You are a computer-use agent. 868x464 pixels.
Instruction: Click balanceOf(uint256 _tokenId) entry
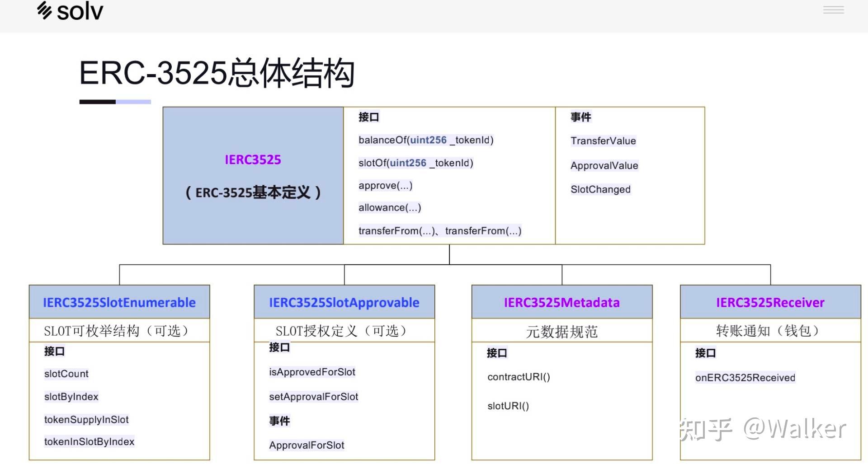tap(426, 140)
